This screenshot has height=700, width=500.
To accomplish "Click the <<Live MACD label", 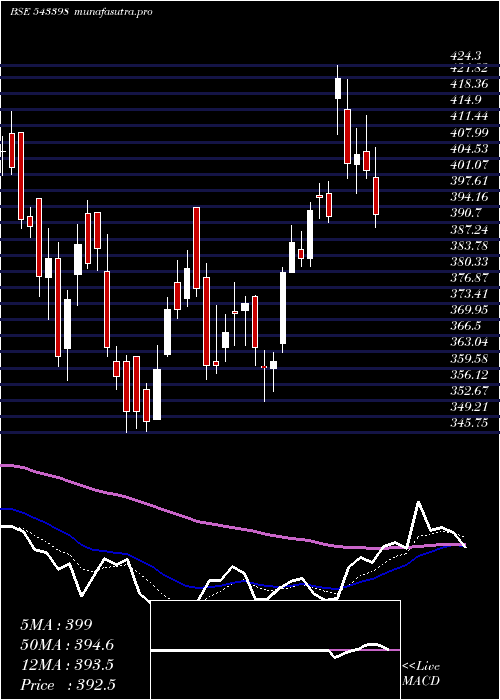I will click(x=421, y=674).
